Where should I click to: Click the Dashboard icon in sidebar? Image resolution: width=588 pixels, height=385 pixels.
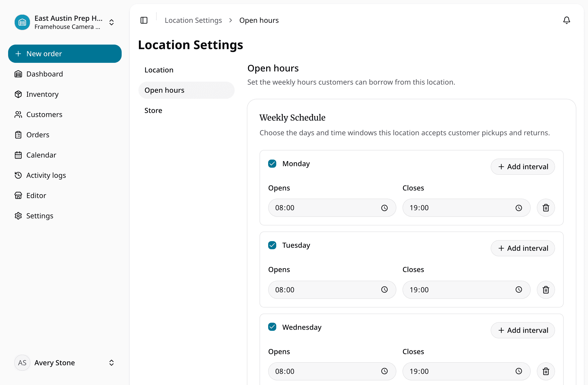click(18, 74)
